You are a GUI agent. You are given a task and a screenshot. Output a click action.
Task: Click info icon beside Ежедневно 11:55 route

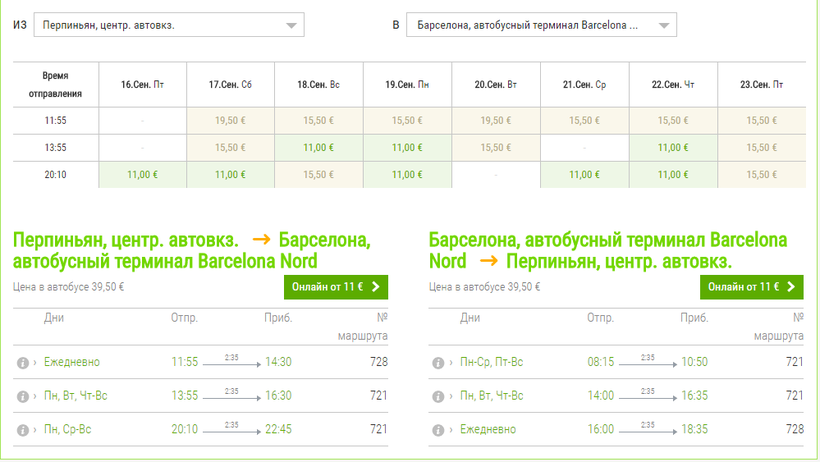[22, 362]
